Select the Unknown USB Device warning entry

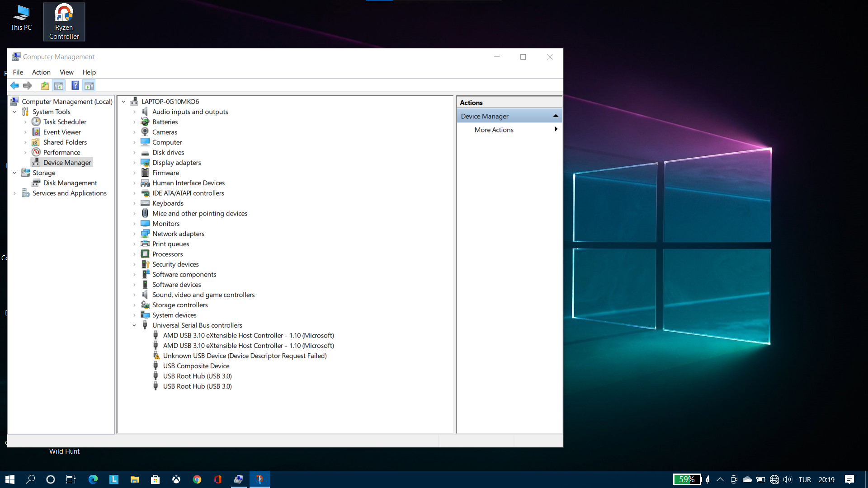(245, 356)
